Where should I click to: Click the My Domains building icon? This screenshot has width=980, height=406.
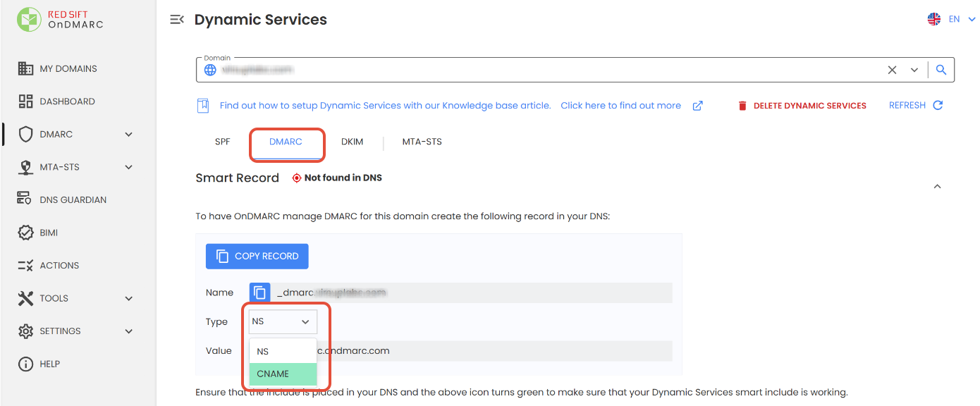25,68
